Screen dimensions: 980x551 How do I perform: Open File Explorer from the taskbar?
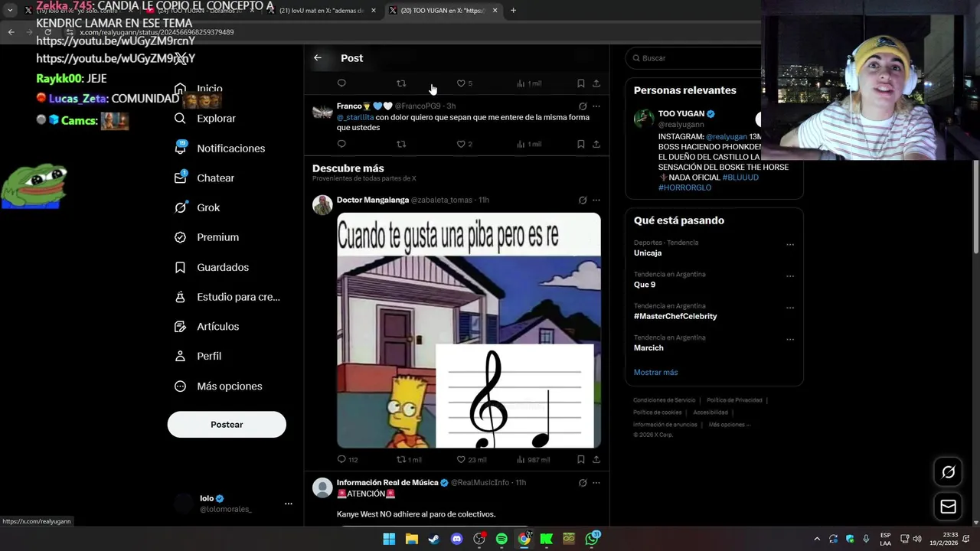[412, 539]
